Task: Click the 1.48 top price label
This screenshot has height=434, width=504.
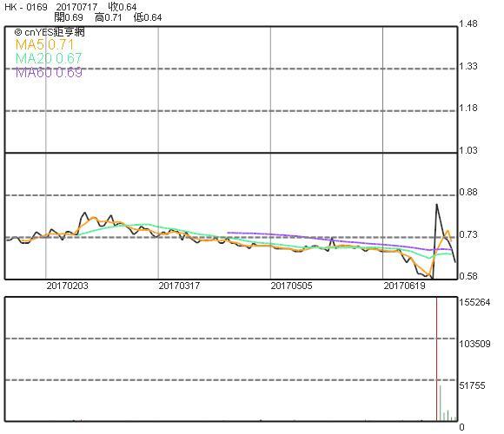Action: (x=468, y=23)
